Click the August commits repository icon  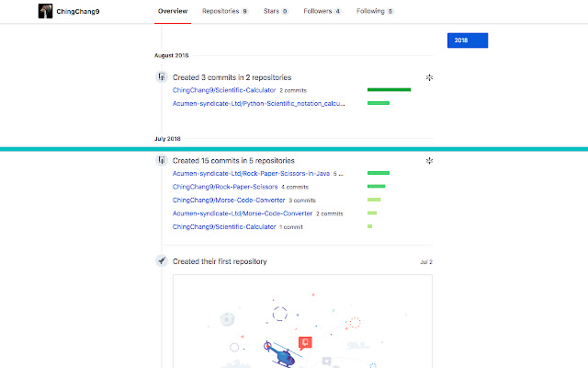(x=161, y=78)
